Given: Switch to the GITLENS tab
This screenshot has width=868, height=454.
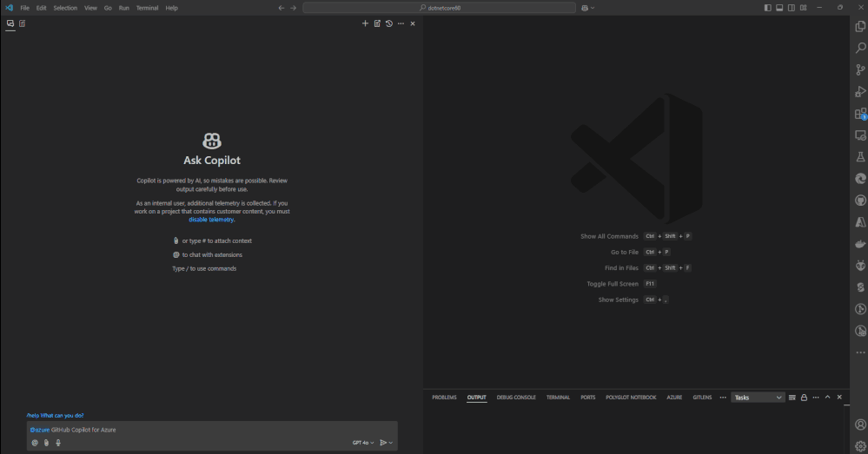Looking at the screenshot, I should 702,397.
